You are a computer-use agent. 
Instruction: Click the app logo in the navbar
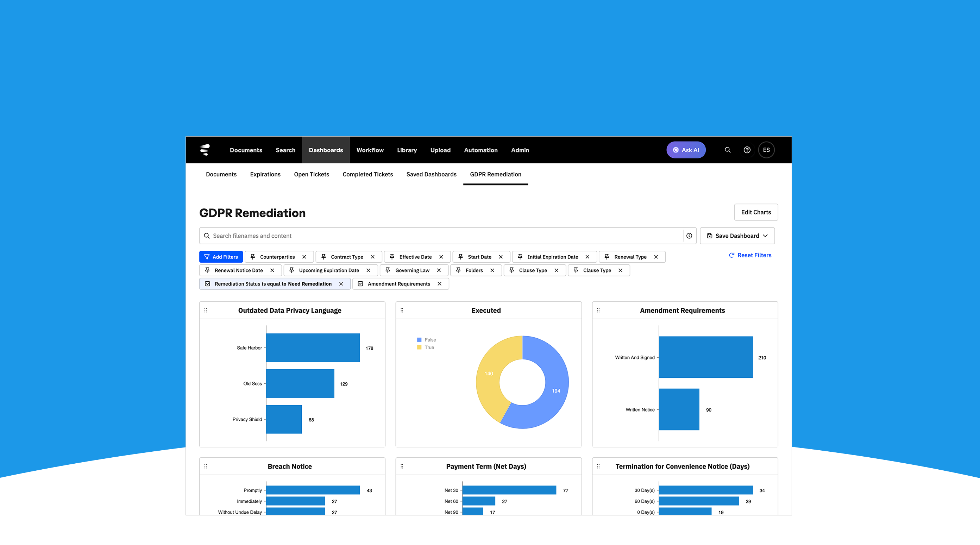[x=205, y=150]
